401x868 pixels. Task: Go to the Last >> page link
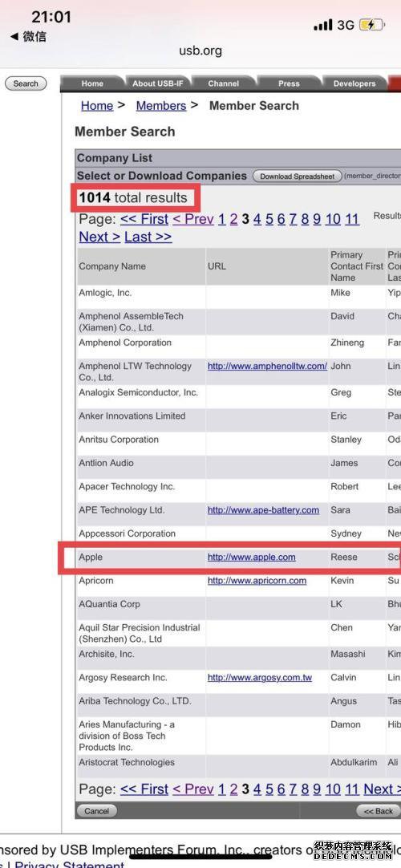148,237
